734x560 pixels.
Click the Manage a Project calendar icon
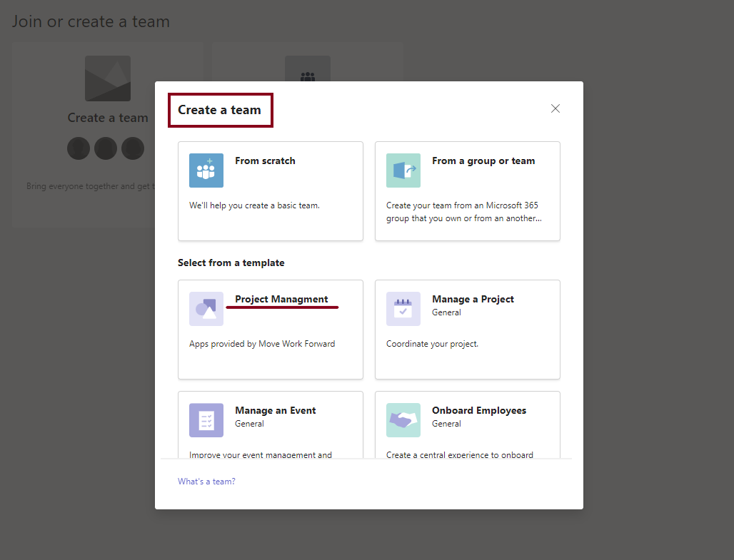pos(403,308)
